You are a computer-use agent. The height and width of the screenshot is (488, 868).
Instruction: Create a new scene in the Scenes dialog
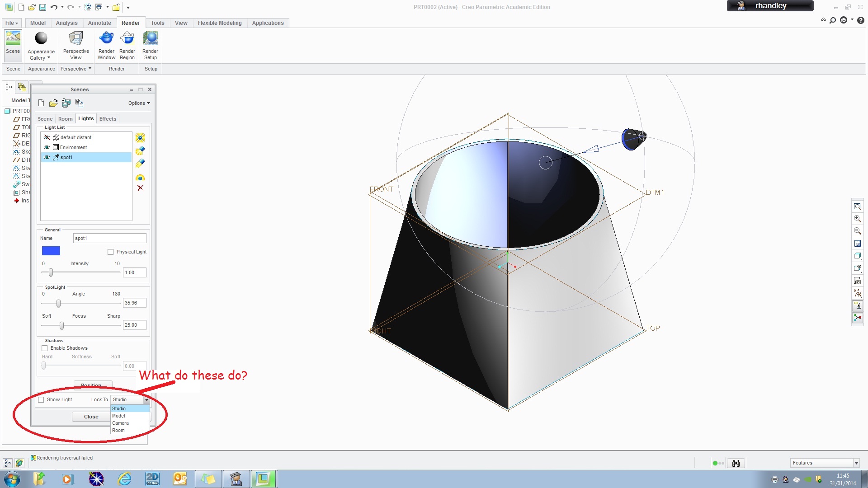(41, 103)
